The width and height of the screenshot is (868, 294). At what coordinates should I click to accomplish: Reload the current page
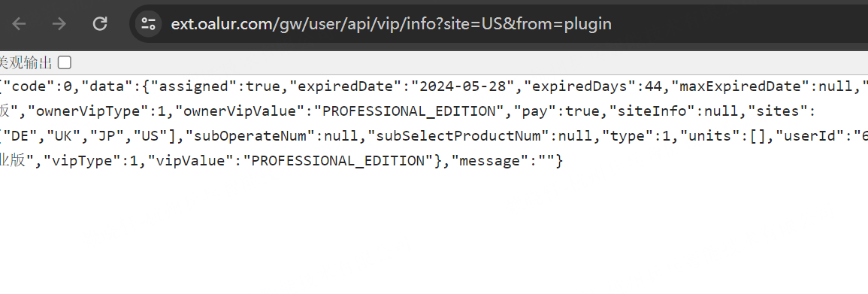click(100, 24)
